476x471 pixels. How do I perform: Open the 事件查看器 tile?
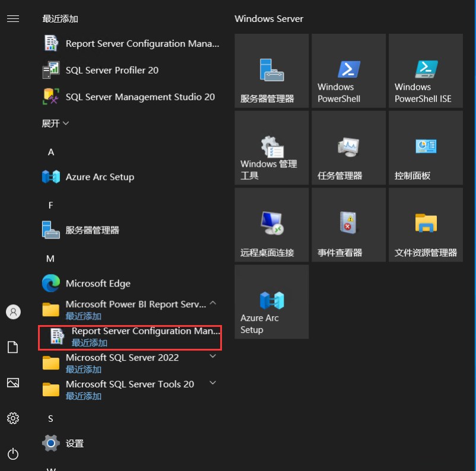click(x=349, y=225)
